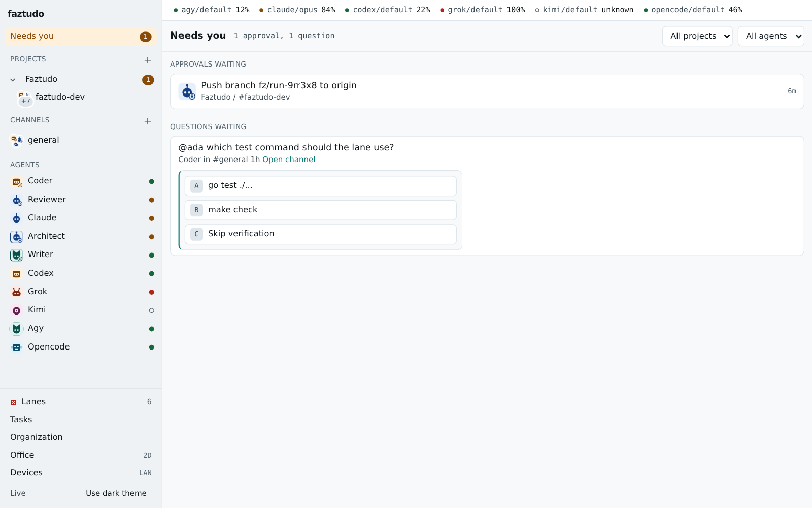Click the Live status label

click(18, 493)
